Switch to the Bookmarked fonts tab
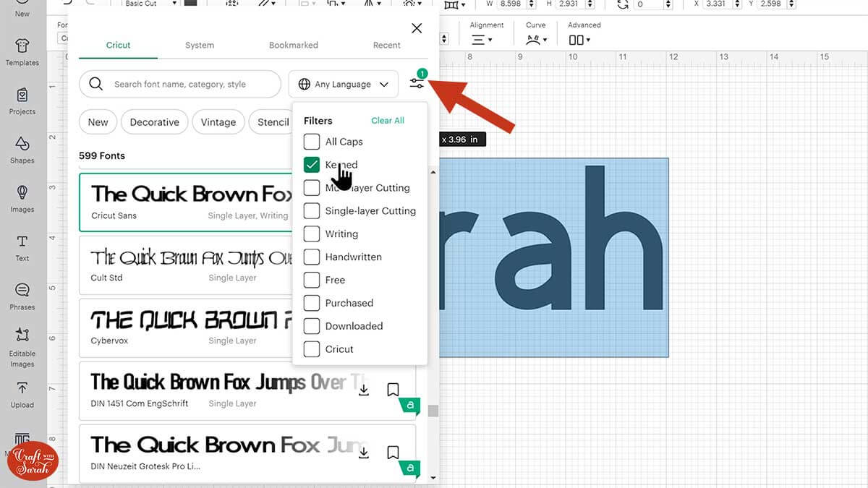Viewport: 868px width, 488px height. (x=293, y=45)
